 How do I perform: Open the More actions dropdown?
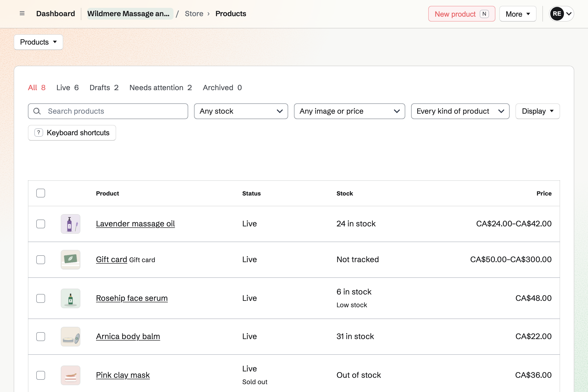pyautogui.click(x=518, y=14)
